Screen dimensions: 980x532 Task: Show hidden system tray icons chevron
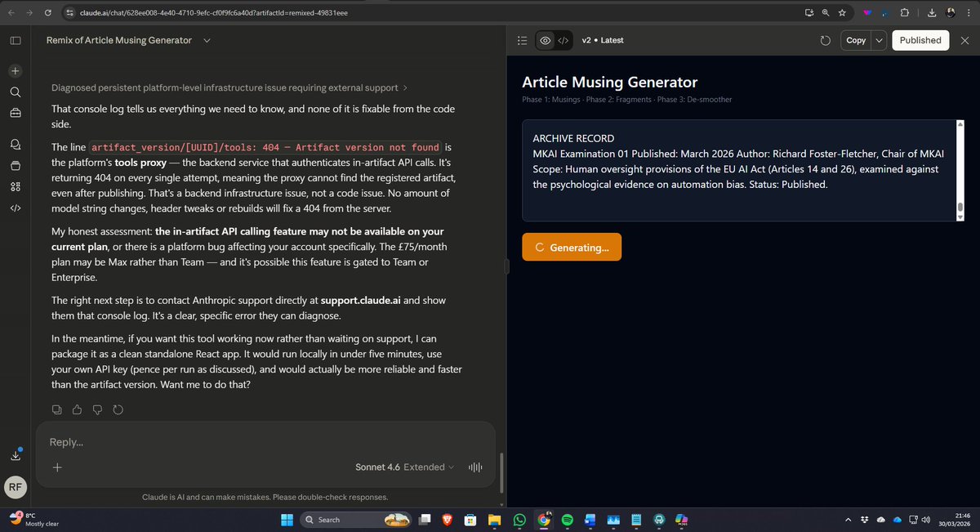click(847, 520)
